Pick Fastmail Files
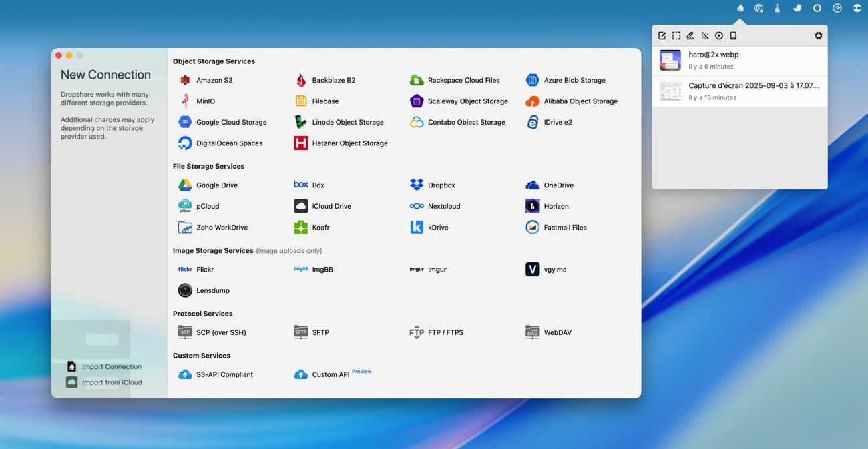 [556, 228]
